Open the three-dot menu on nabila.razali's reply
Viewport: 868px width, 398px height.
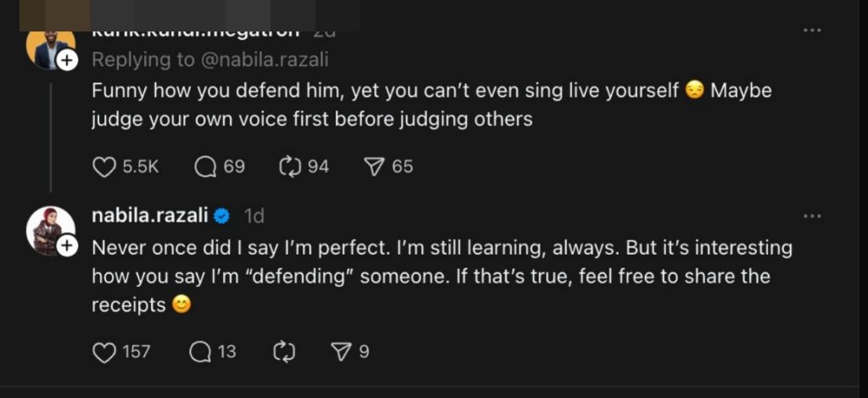coord(812,216)
